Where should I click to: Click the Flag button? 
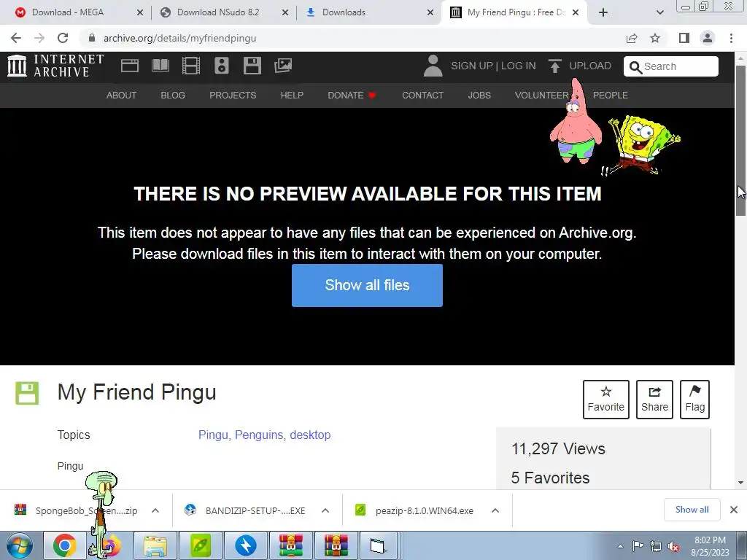click(695, 400)
